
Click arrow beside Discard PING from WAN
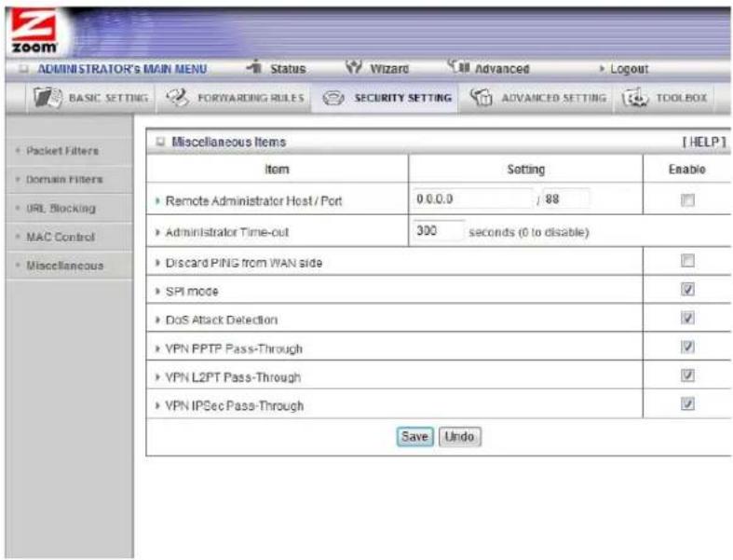click(x=157, y=263)
